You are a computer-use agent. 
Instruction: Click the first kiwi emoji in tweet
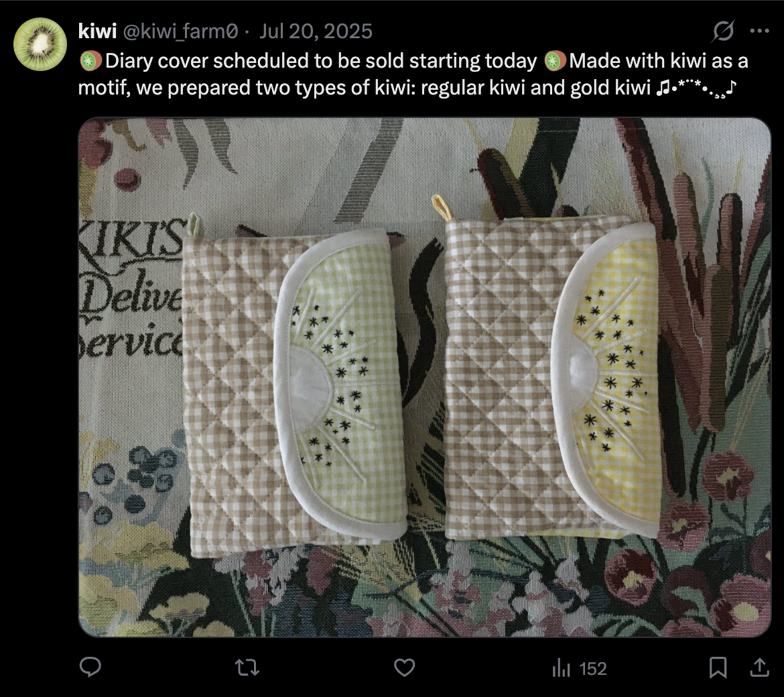[x=90, y=61]
